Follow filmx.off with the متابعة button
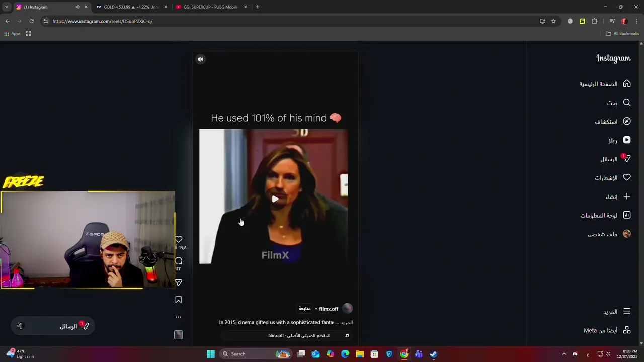 tap(304, 309)
